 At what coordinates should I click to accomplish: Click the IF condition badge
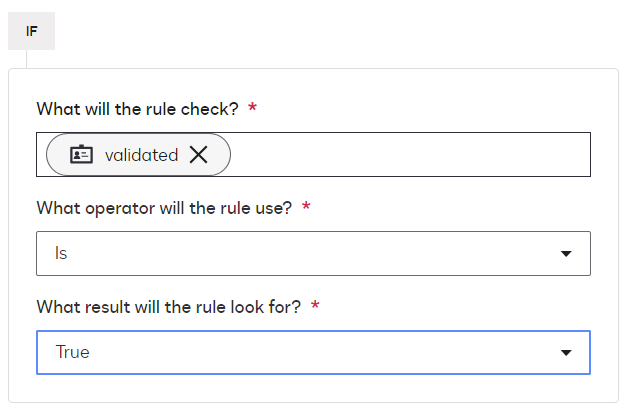32,31
